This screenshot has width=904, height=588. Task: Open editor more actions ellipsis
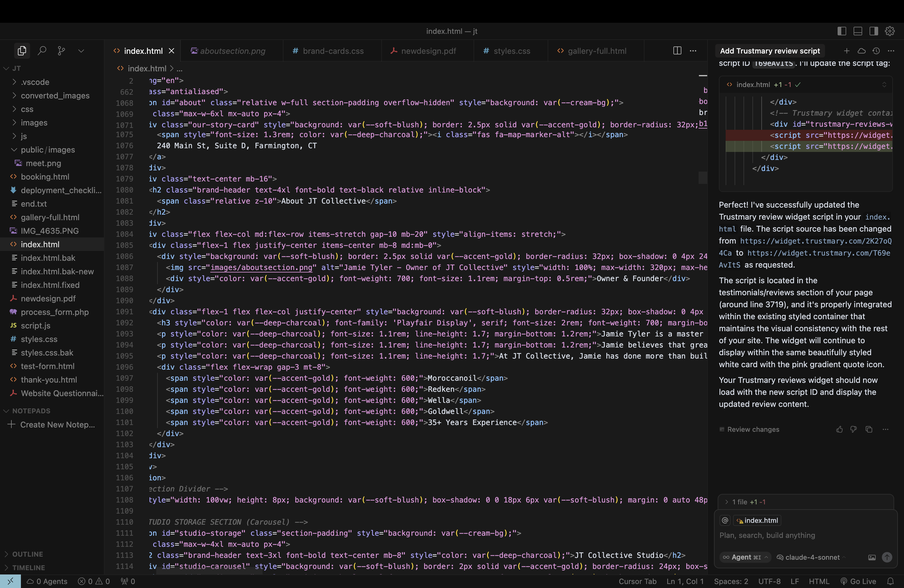(x=693, y=50)
